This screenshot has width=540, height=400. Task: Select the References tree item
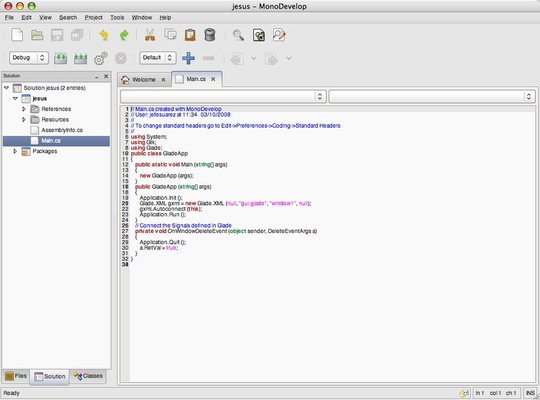pos(56,109)
